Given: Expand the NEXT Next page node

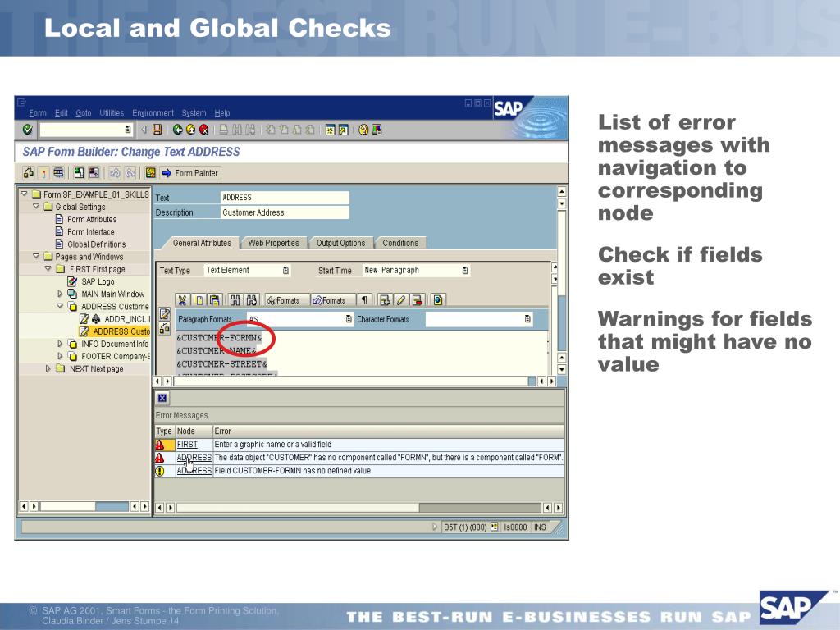Looking at the screenshot, I should (48, 368).
